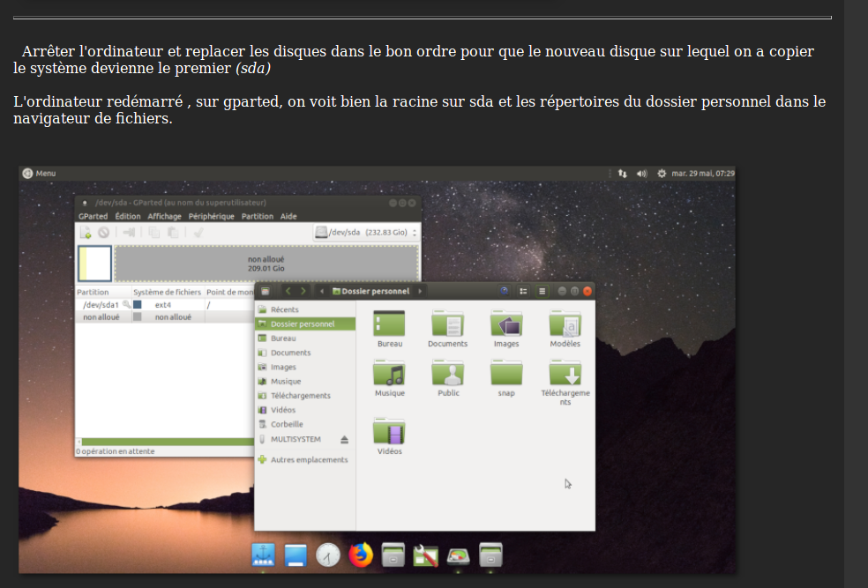Click the file manager icon left of the back arrow
868x588 pixels.
[266, 291]
